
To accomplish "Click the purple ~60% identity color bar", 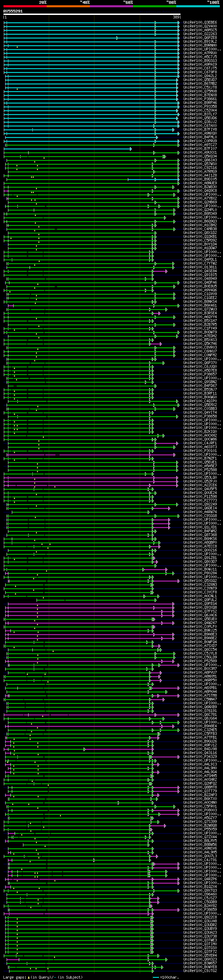I will [x=112, y=6].
